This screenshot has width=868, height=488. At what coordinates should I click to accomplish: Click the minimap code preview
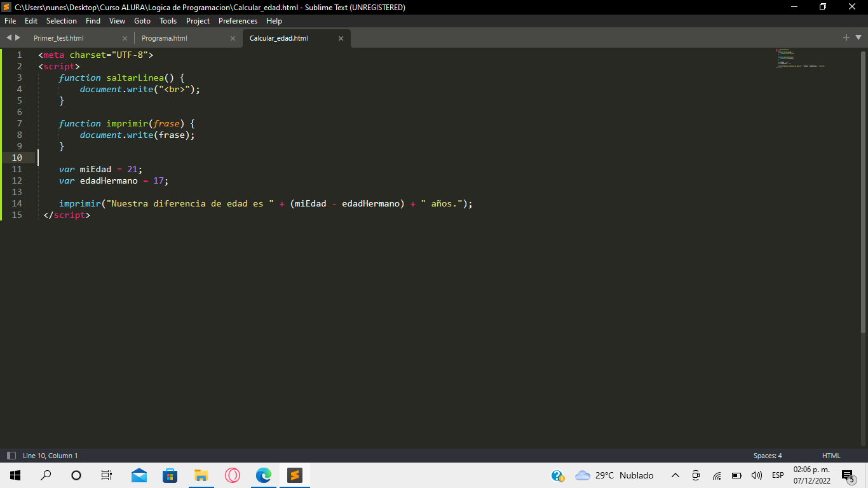coord(801,58)
